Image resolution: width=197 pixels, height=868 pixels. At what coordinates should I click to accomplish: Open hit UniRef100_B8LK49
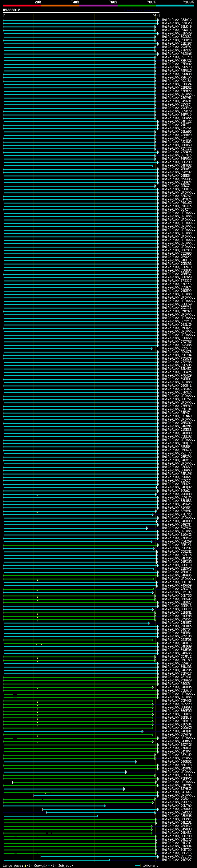coord(177,26)
